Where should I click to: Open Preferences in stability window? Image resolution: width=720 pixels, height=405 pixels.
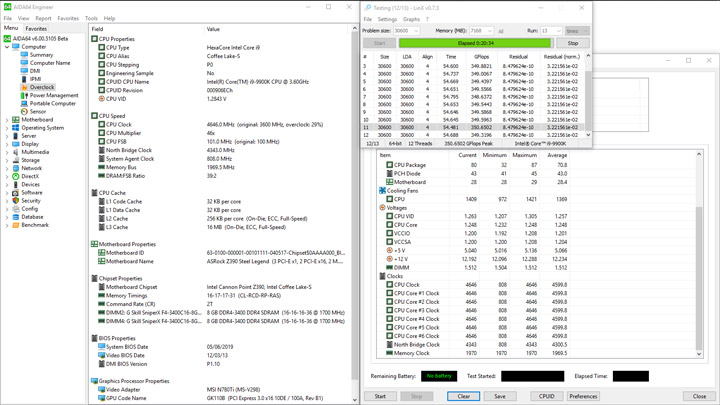click(583, 396)
